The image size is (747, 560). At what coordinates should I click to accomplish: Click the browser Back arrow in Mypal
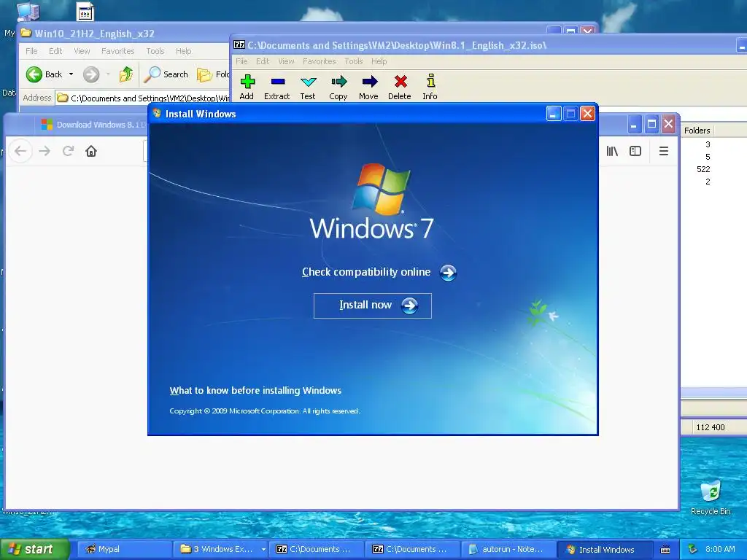pyautogui.click(x=20, y=152)
